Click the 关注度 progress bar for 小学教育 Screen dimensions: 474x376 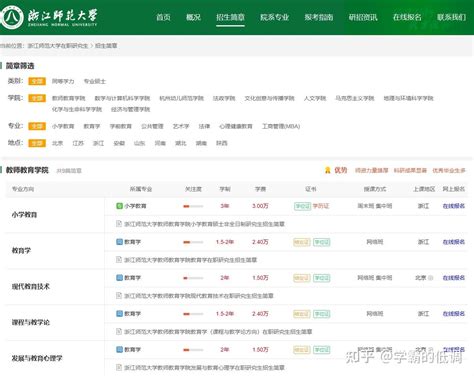click(x=193, y=206)
